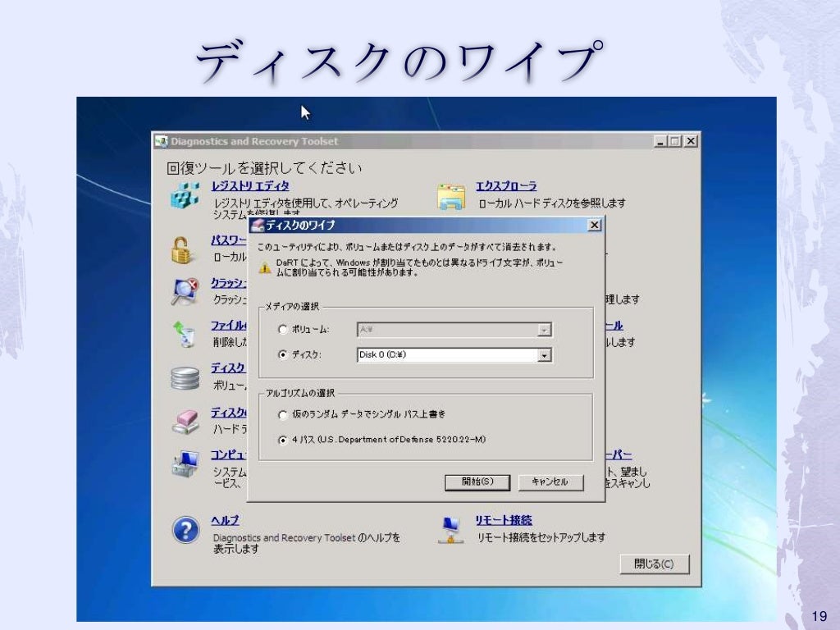
Task: Open the Disk 0 (C:¥) dropdown
Action: tap(454, 354)
